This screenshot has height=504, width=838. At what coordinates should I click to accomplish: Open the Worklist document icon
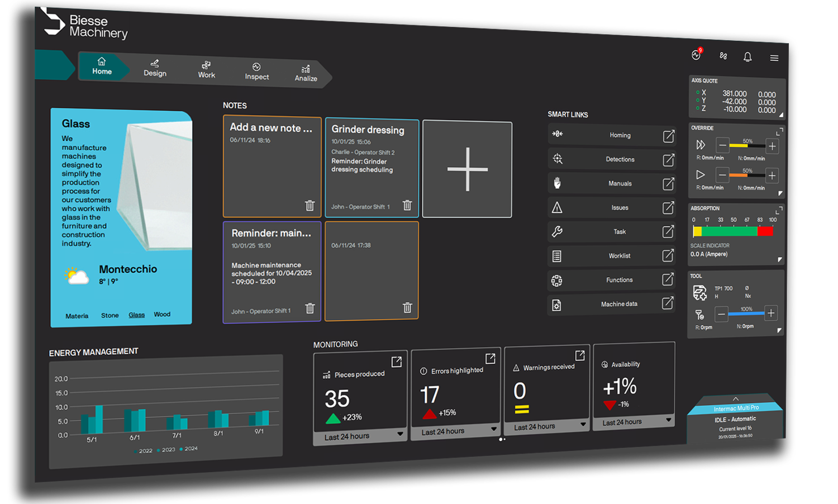point(556,256)
